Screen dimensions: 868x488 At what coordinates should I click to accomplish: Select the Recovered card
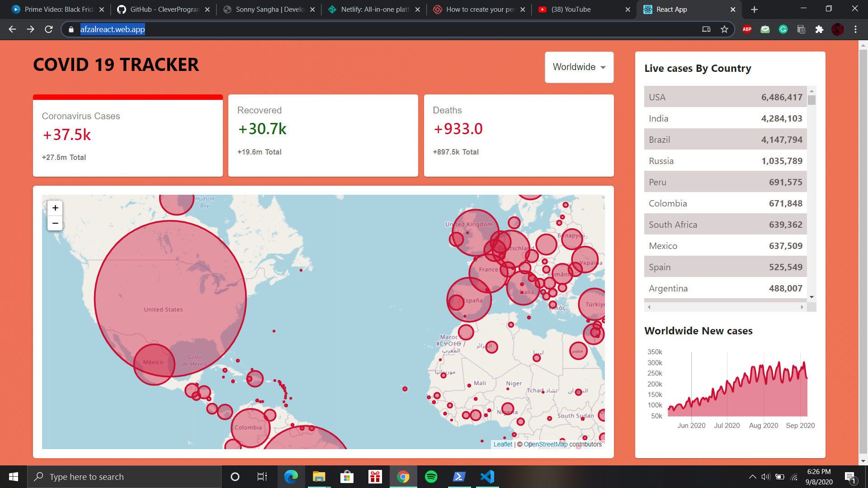(323, 136)
